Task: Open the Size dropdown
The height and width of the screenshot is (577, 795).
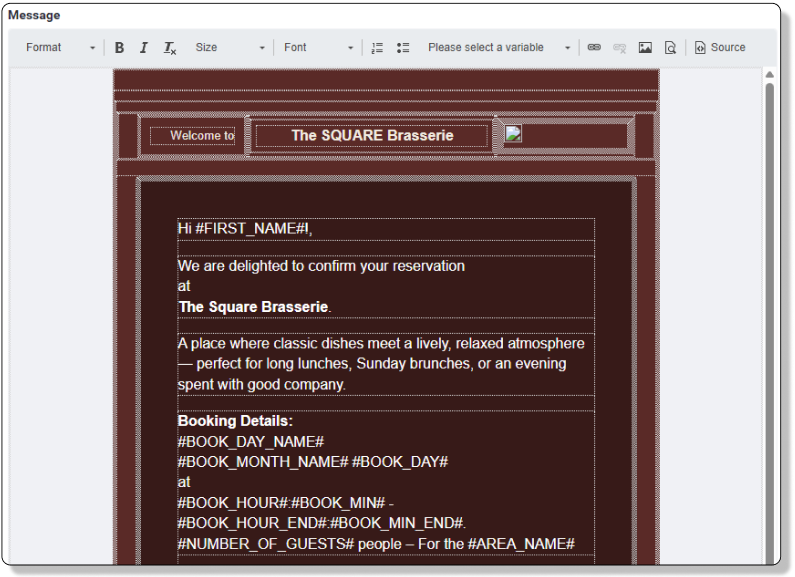Action: click(230, 48)
